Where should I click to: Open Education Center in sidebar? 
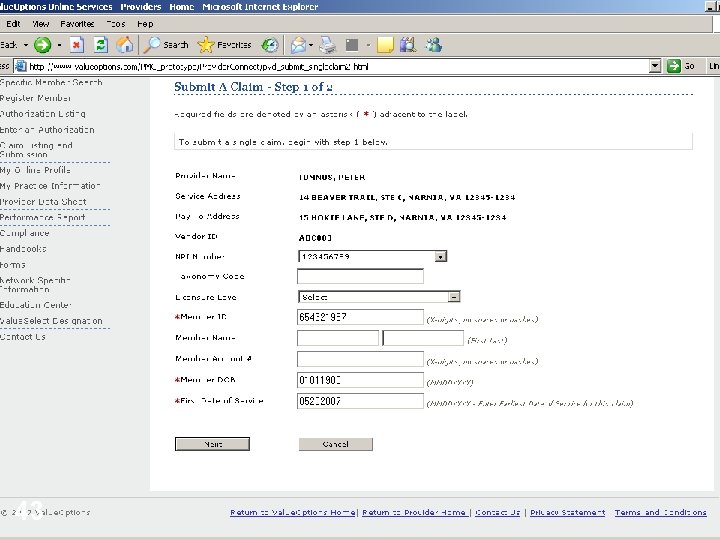coord(36,305)
